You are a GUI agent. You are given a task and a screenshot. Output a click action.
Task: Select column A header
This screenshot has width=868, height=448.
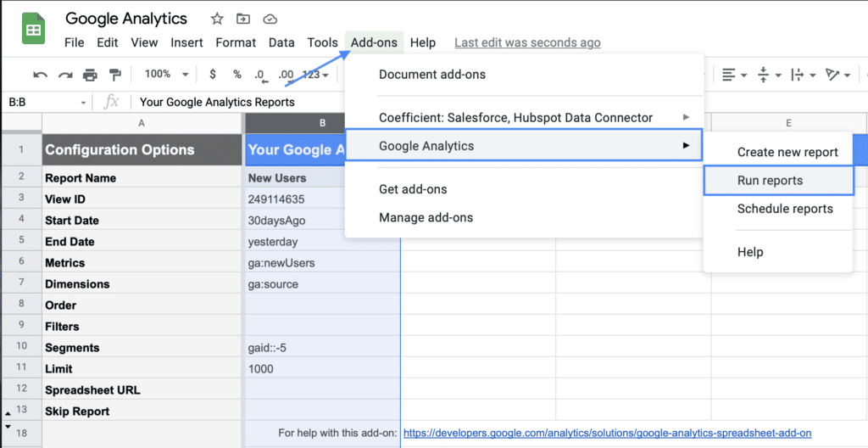[x=142, y=123]
